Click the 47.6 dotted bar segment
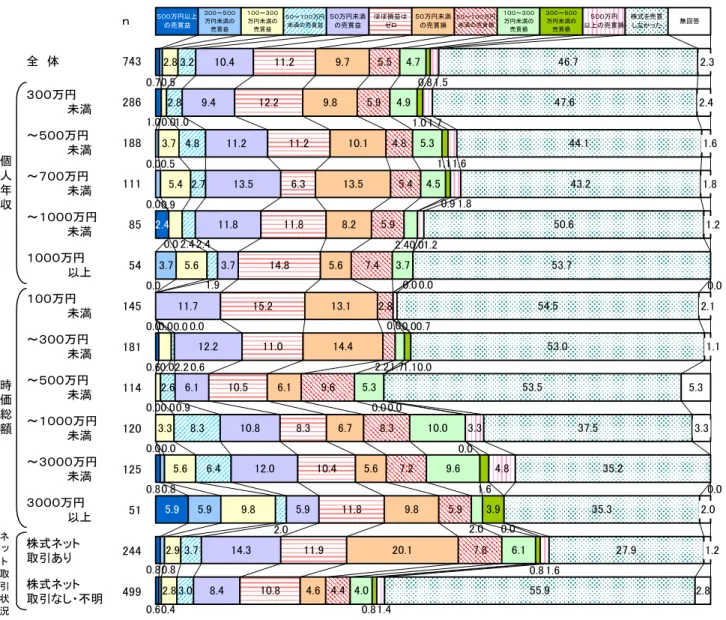 point(564,102)
